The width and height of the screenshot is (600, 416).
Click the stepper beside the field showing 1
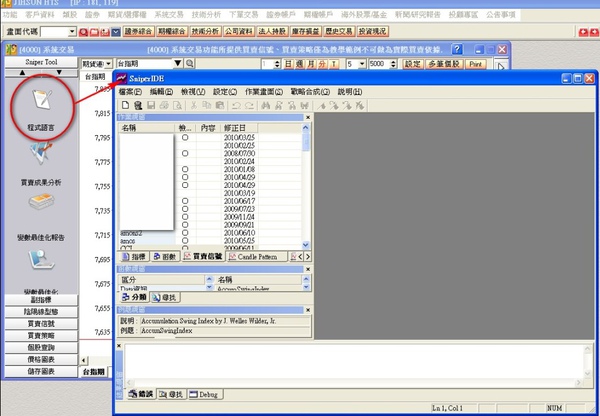click(277, 64)
